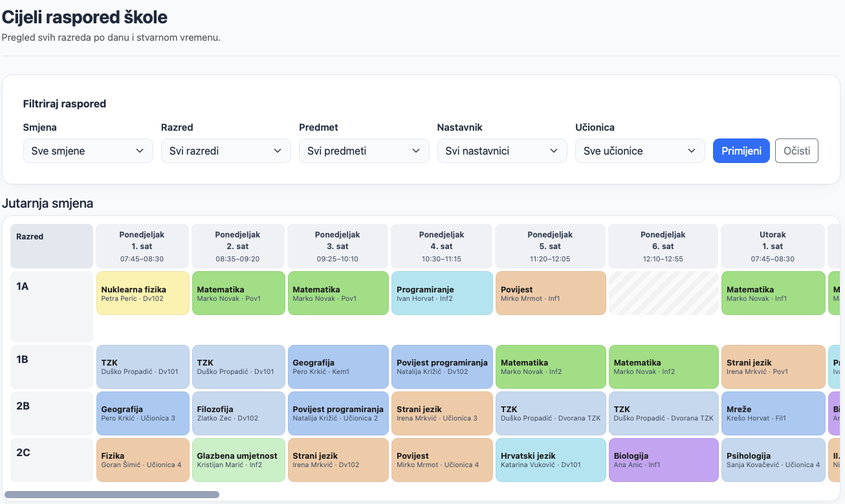Open 1B Strani jezik lesson in Pov1
This screenshot has width=845, height=504.
(773, 367)
